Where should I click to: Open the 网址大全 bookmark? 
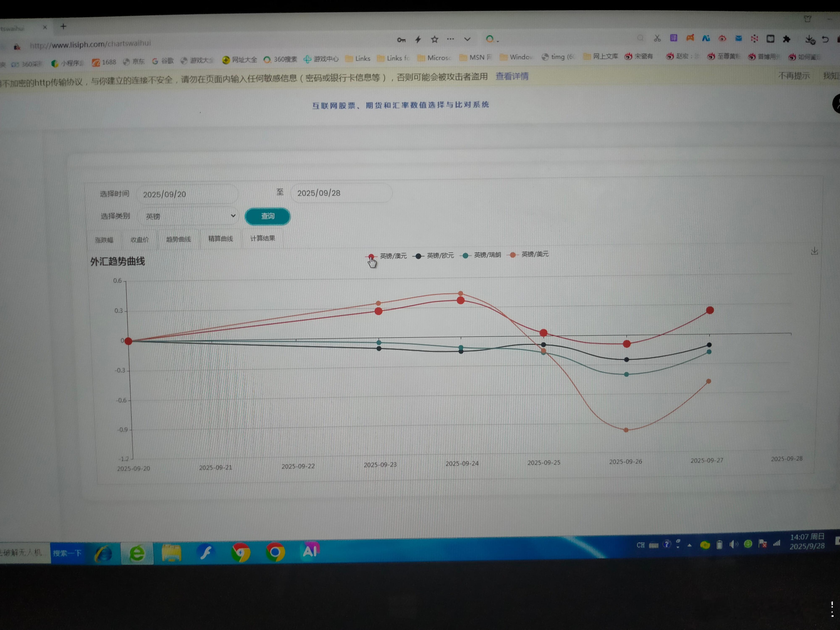240,60
